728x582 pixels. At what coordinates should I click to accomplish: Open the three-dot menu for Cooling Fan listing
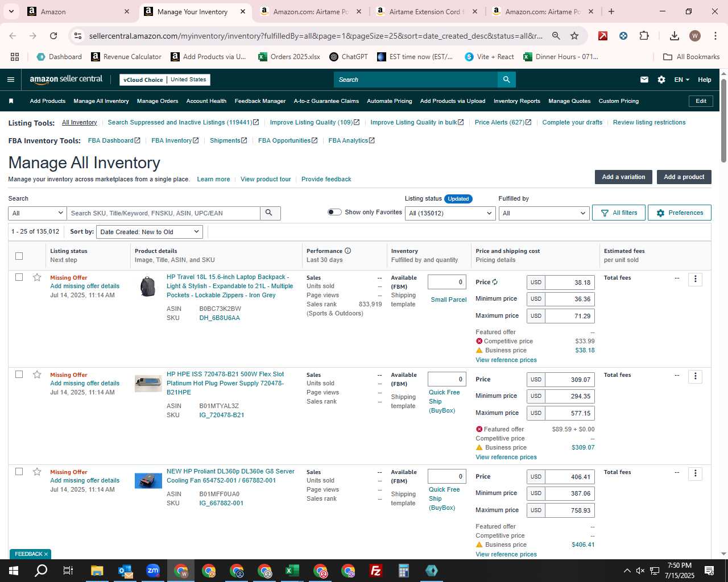(x=695, y=473)
